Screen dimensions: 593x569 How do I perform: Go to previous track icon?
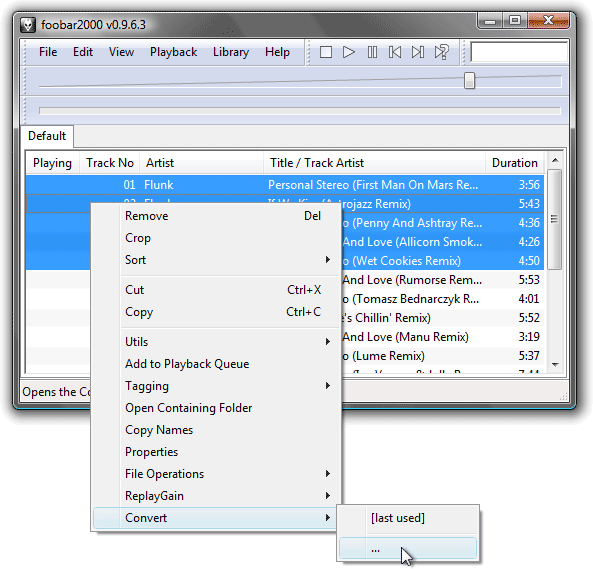pos(395,52)
